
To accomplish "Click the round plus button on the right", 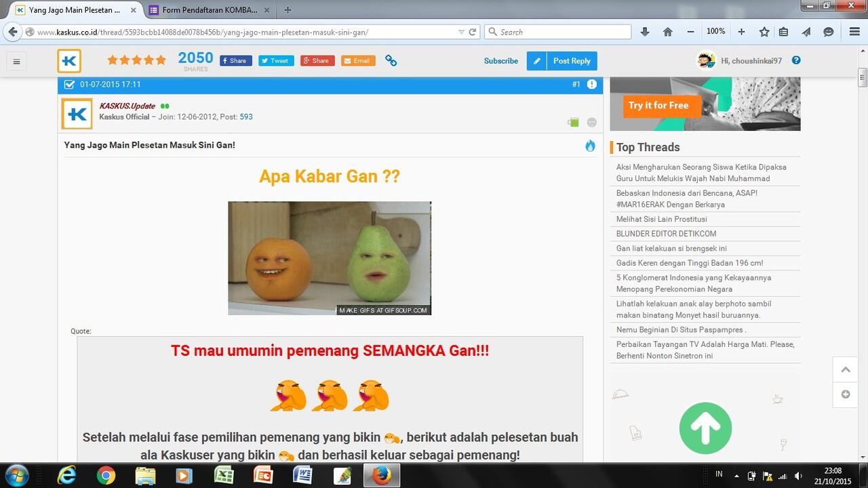I will (x=846, y=394).
